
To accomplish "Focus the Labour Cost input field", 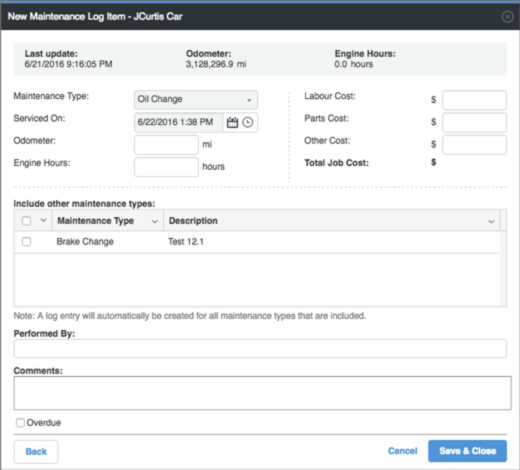I will [474, 100].
